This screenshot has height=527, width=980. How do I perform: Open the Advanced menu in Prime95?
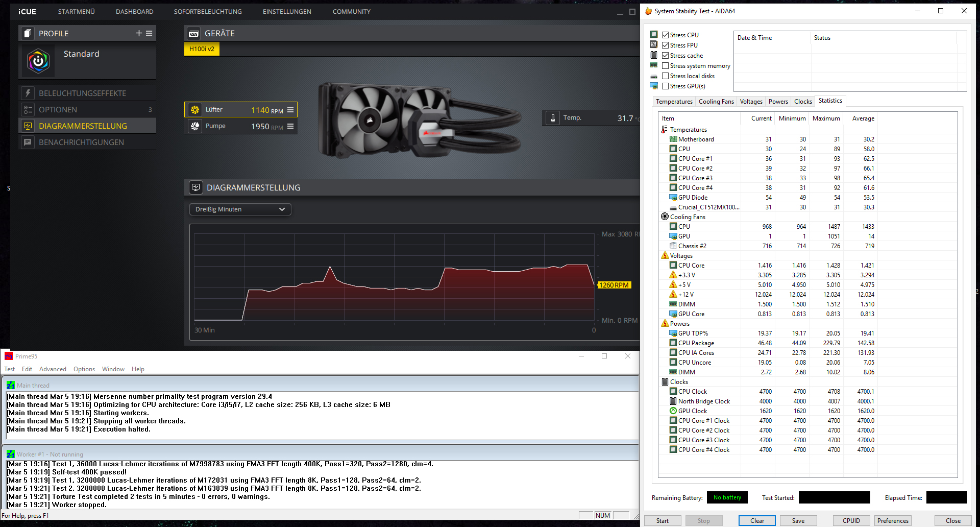pyautogui.click(x=53, y=369)
